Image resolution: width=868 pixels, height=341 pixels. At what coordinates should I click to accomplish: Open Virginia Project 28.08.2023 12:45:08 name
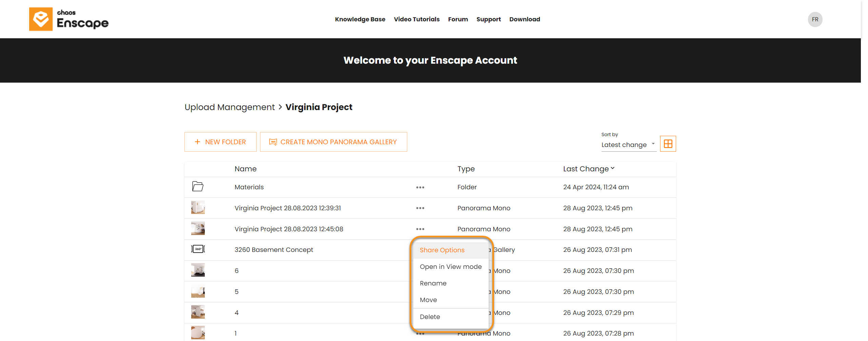point(289,229)
